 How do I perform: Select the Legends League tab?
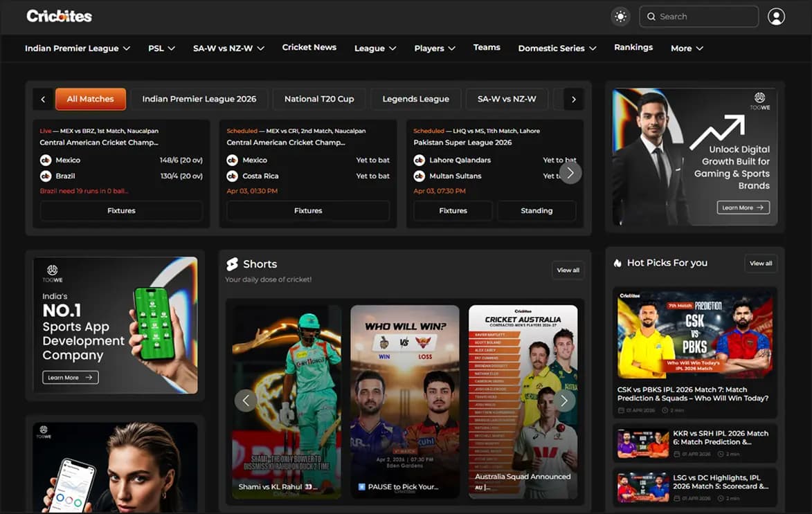coord(415,99)
